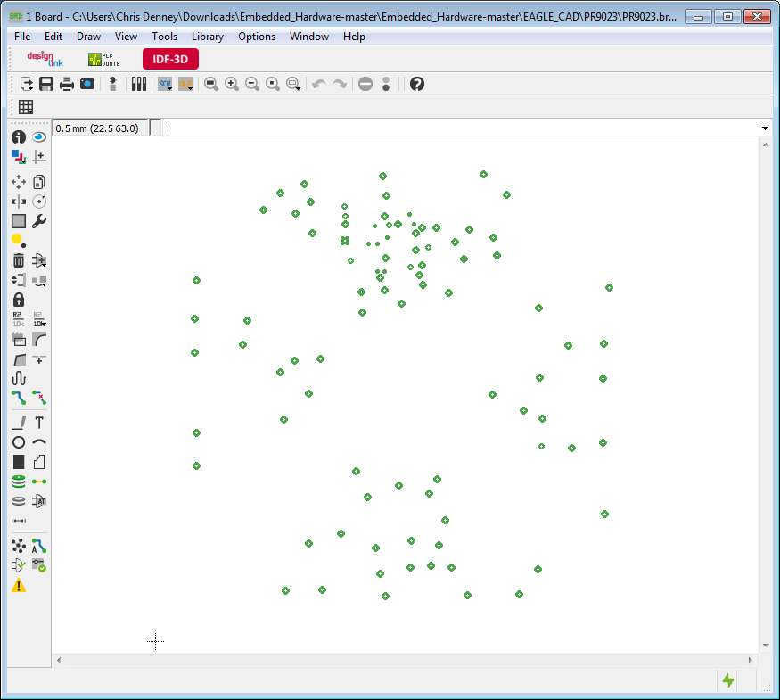Viewport: 780px width, 700px height.
Task: Click the Undo arrow
Action: 319,84
